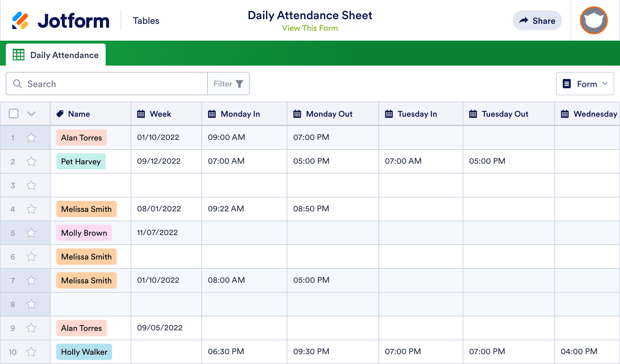Viewport: 620px width, 364px height.
Task: Star row 4 for Melissa Smith
Action: (x=31, y=209)
